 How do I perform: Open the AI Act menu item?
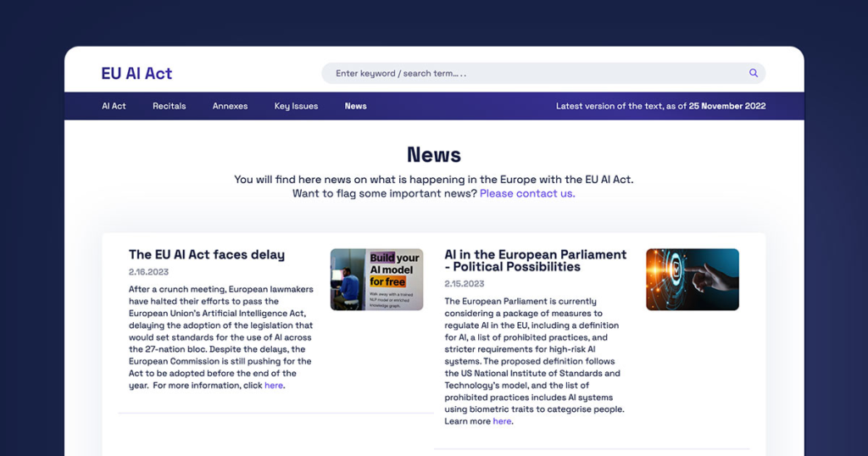pos(114,106)
